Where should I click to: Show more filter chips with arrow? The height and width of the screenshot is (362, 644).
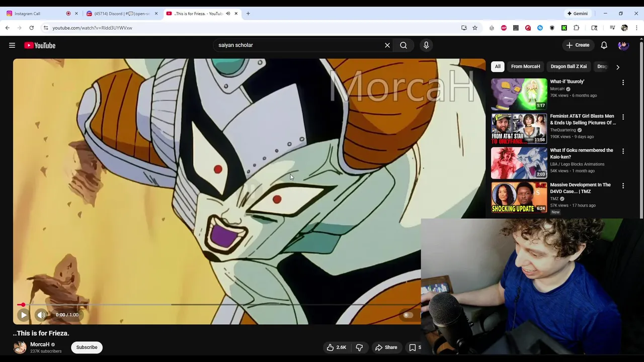(618, 67)
